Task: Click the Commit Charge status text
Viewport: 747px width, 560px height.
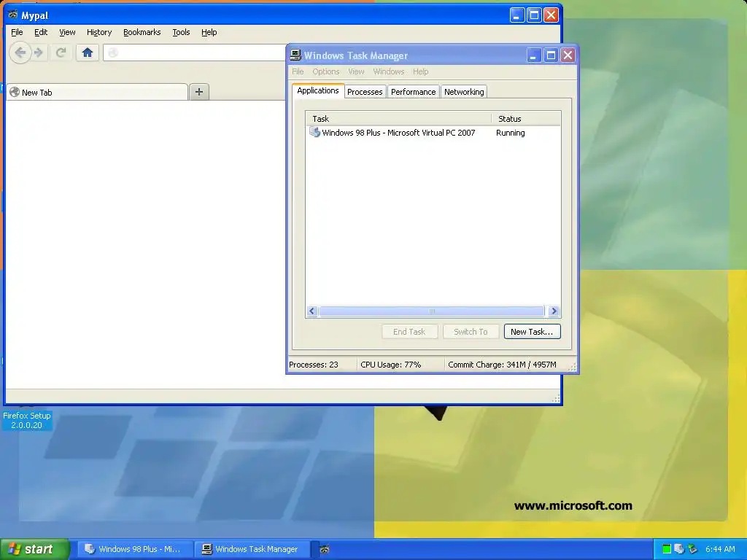Action: click(x=502, y=365)
